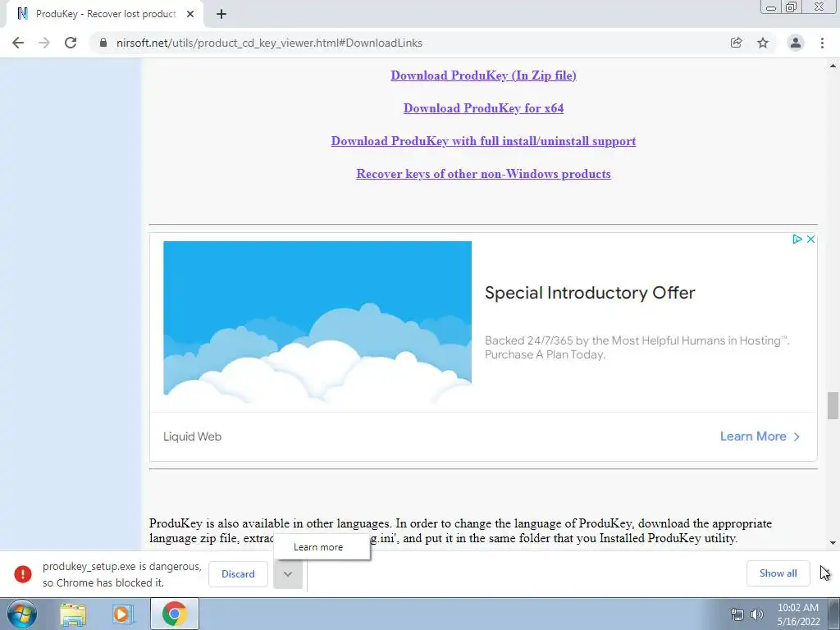Close the Liquid Web advertisement
840x630 pixels.
(x=810, y=239)
